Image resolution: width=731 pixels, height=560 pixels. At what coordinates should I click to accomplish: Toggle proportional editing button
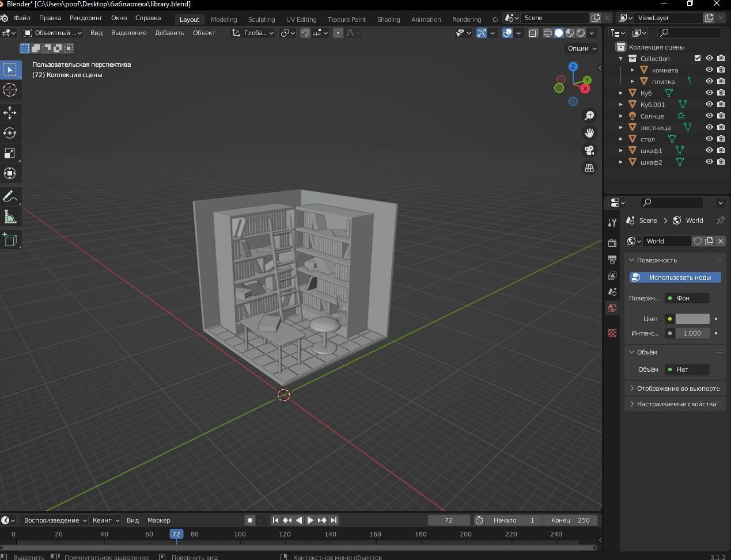tap(338, 33)
